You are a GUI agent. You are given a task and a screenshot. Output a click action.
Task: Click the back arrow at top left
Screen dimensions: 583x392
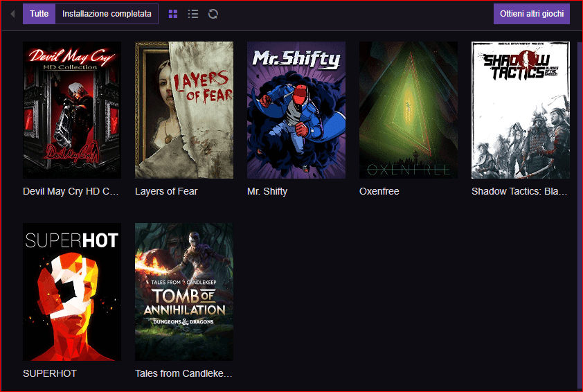point(12,14)
